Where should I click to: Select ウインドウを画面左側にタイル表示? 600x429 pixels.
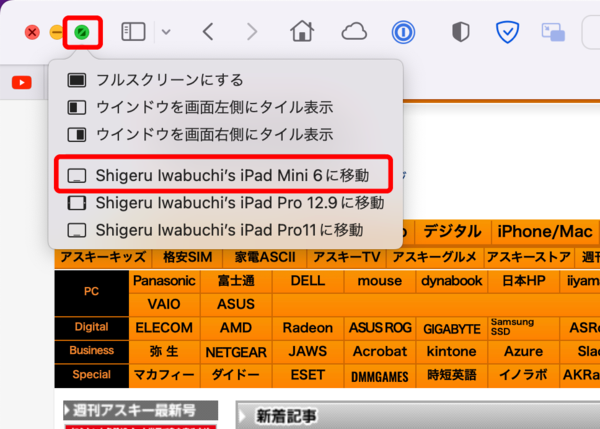pyautogui.click(x=226, y=108)
